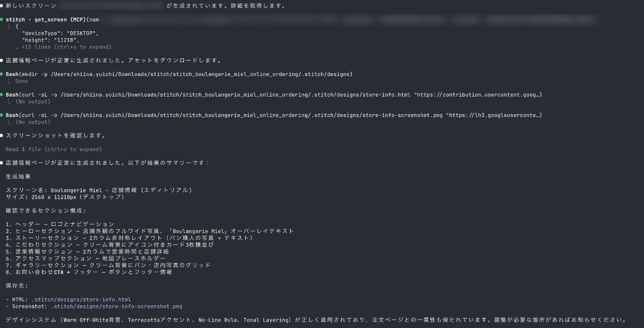Click the green dot beside Bash mkdir command
Viewport: 644px width, 328px height.
[x=2, y=74]
